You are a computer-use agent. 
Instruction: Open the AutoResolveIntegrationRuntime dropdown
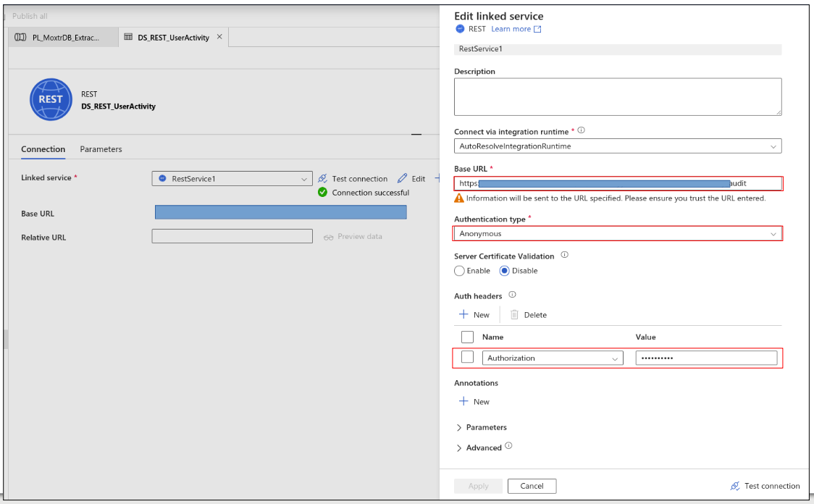618,146
